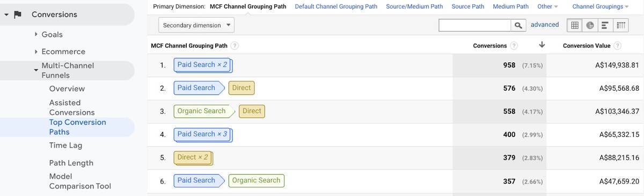Screen dimensions: 644x196
Task: Click the A$149,938.81 conversion value
Action: [x=617, y=65]
